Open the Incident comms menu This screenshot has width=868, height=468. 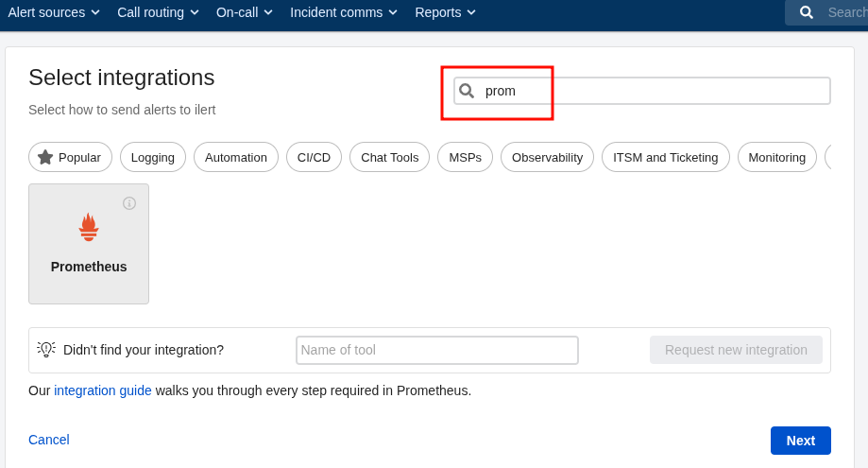(344, 12)
